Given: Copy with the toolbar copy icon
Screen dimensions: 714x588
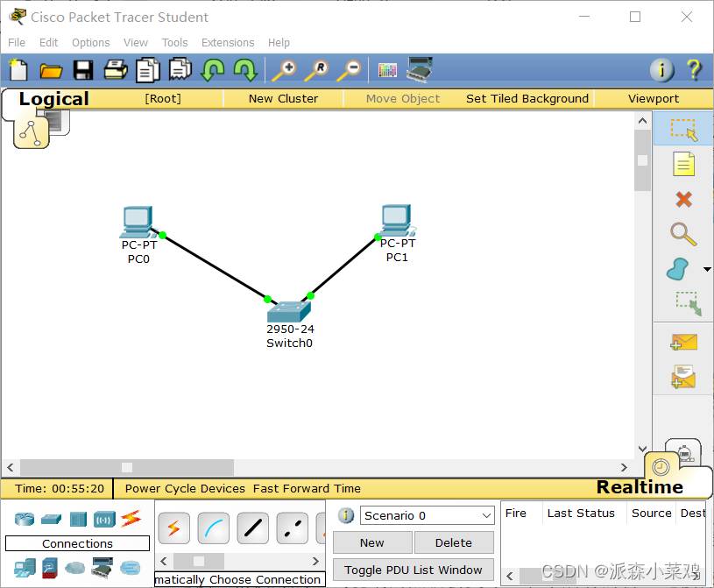Looking at the screenshot, I should (148, 70).
